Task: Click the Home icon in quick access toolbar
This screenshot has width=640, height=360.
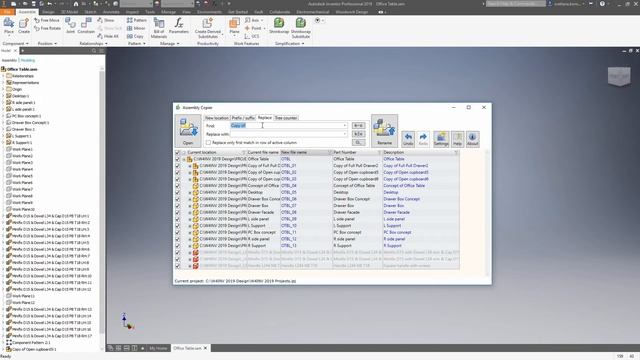Action: (76, 4)
